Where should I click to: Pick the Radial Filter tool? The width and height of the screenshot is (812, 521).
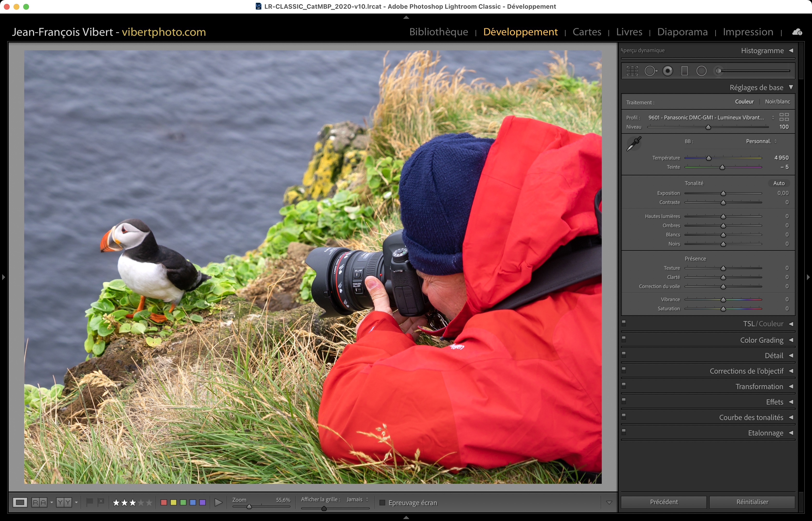pos(701,71)
